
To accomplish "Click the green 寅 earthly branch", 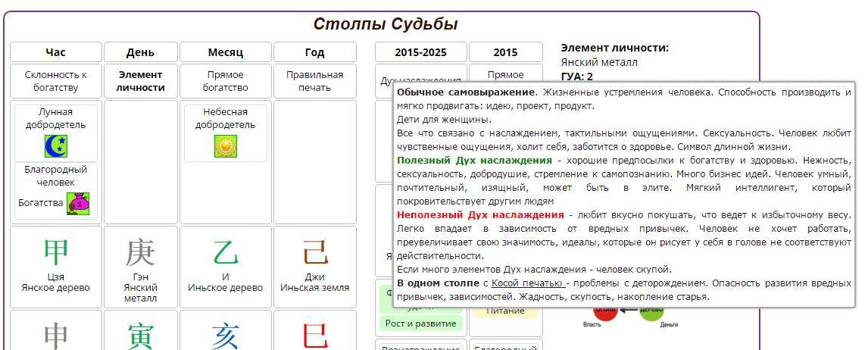I will pos(140,336).
